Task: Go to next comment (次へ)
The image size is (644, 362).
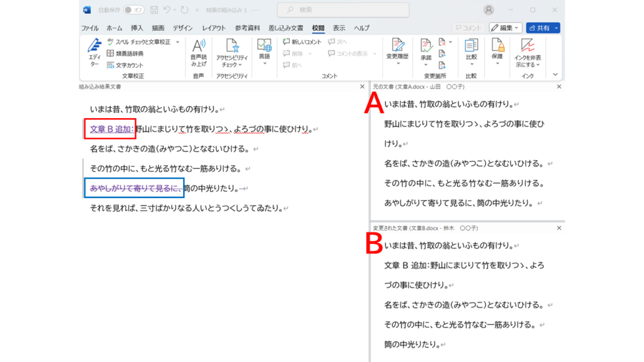Action: pos(337,42)
